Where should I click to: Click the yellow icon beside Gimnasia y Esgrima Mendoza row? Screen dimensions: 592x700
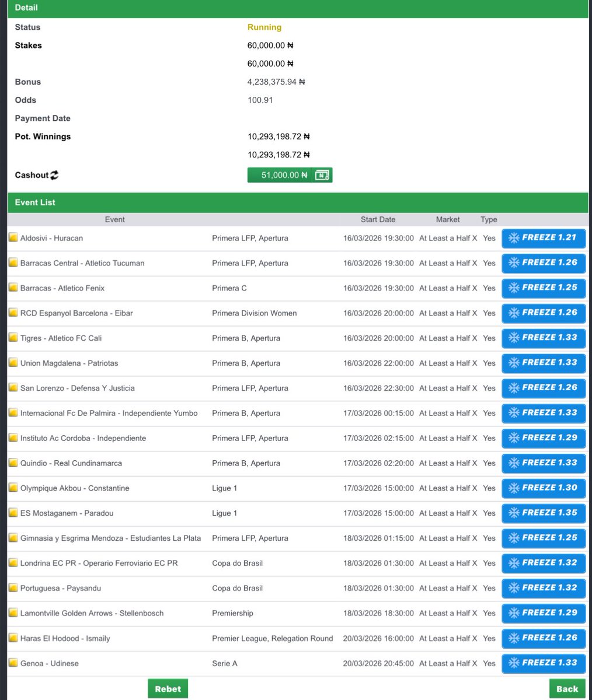tap(13, 538)
